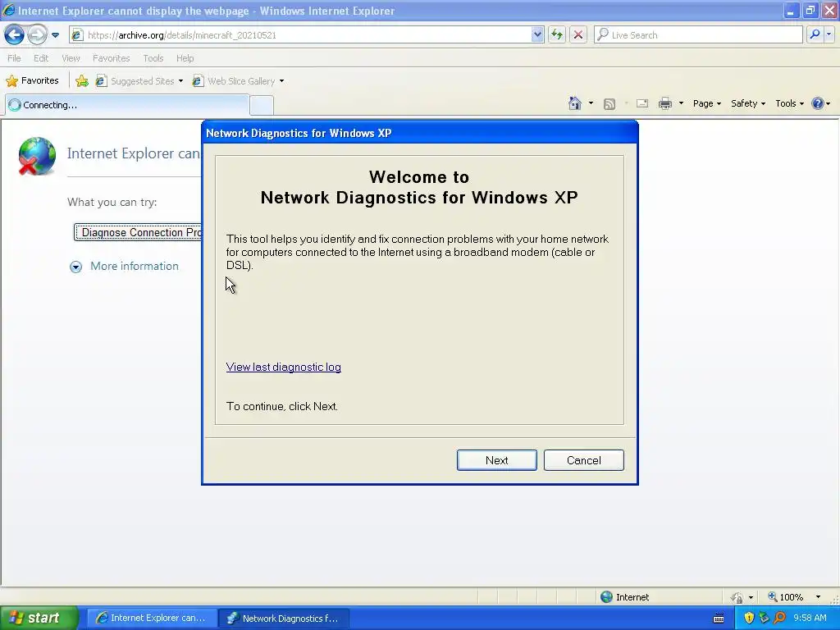Click the page icon in address bar
The width and height of the screenshot is (840, 630).
[x=77, y=35]
